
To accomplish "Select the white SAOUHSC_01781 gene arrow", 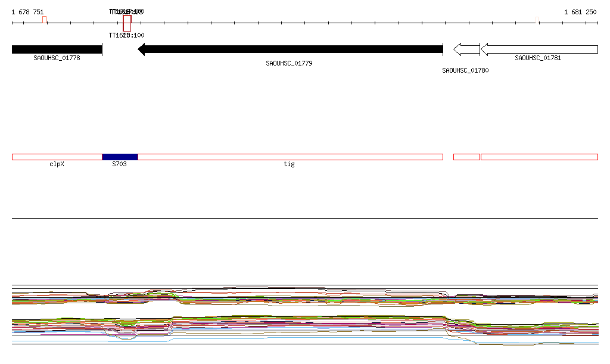I will [x=539, y=49].
